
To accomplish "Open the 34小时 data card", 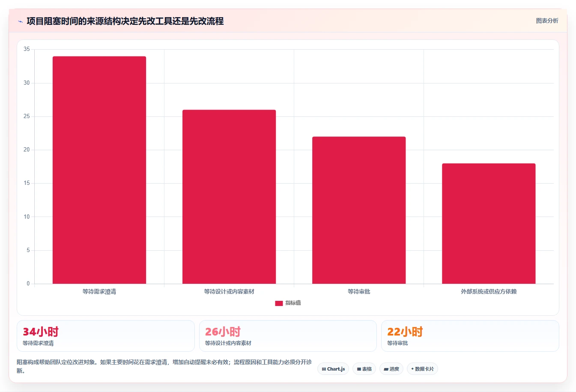I will (x=106, y=336).
